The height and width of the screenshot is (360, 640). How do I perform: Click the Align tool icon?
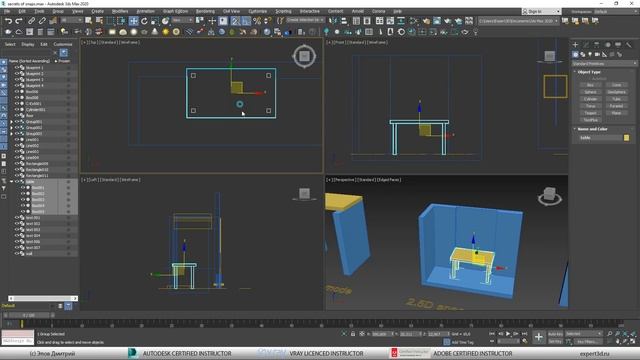[344, 21]
